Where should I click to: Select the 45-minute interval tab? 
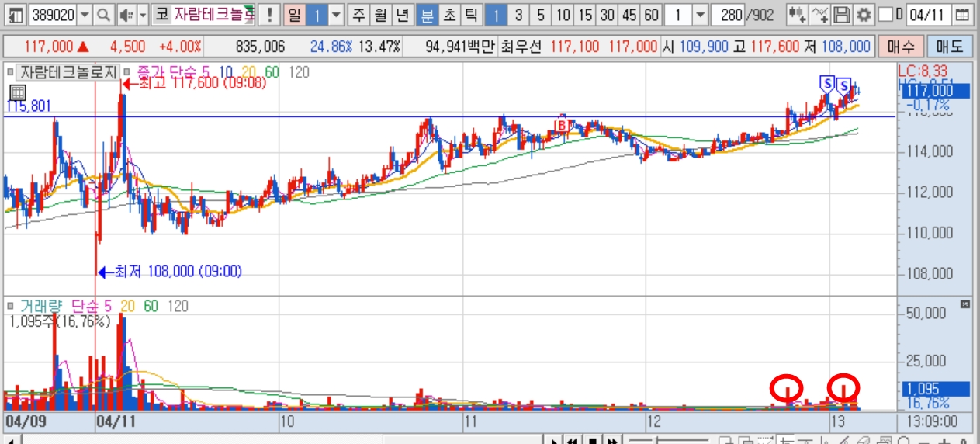[x=629, y=14]
